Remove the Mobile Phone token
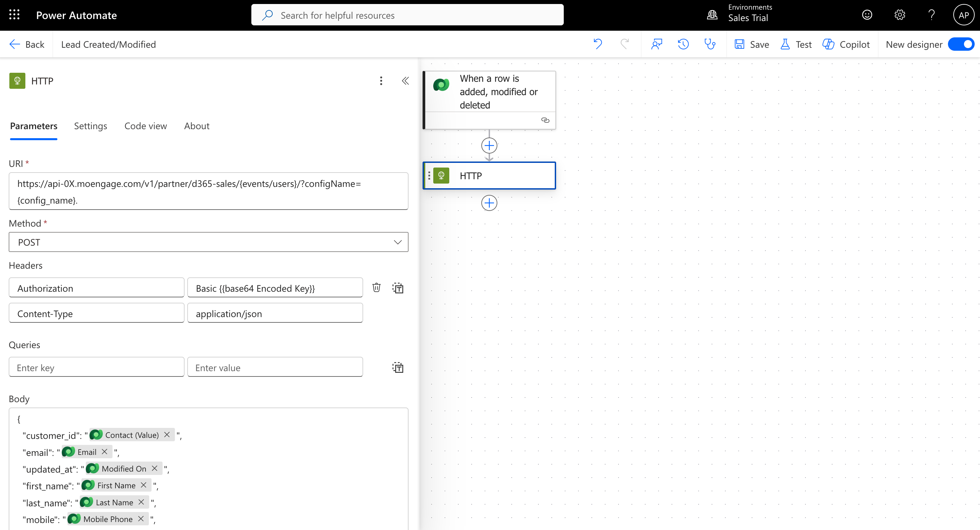The image size is (980, 530). point(141,519)
